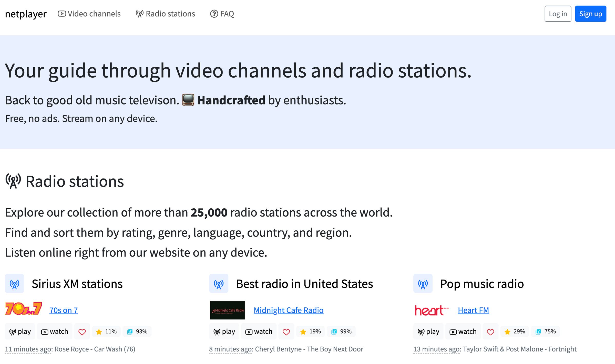
Task: Click the Sign up button
Action: coord(590,14)
